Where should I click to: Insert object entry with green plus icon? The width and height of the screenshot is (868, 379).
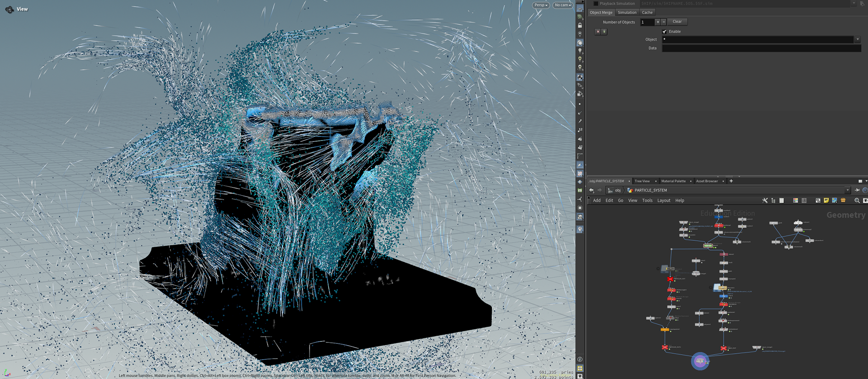tap(604, 32)
